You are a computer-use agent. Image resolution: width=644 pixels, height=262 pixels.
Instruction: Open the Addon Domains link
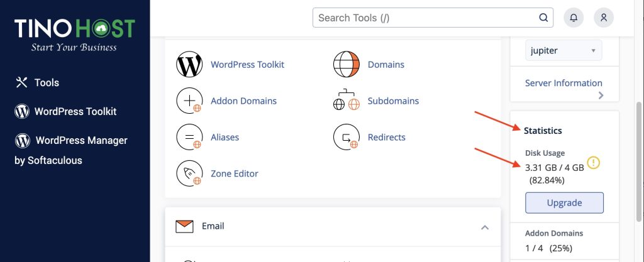coord(243,101)
